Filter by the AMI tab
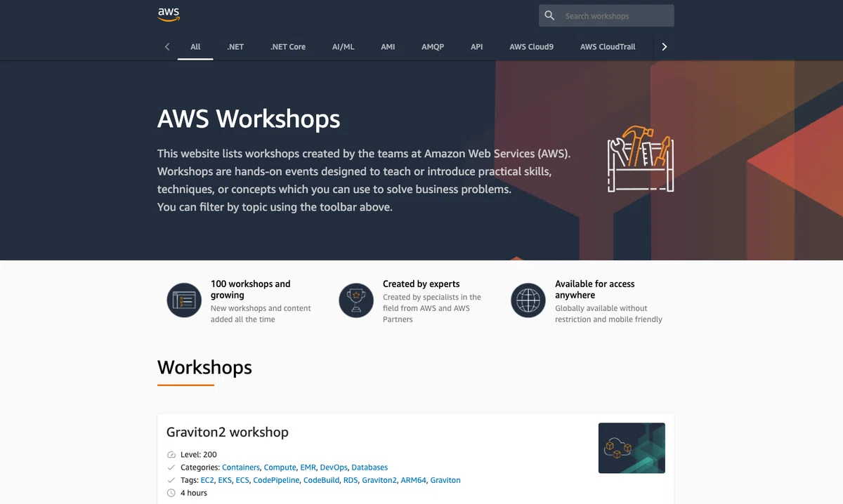 388,47
